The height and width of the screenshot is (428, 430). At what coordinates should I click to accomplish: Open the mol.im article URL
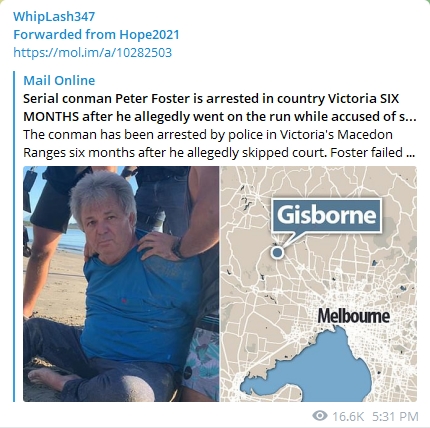pos(93,52)
